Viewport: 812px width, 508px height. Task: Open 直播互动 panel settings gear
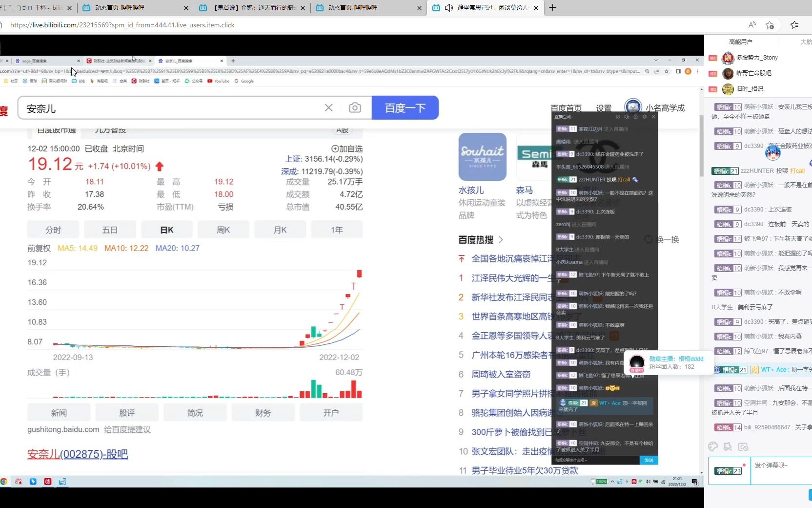[645, 117]
